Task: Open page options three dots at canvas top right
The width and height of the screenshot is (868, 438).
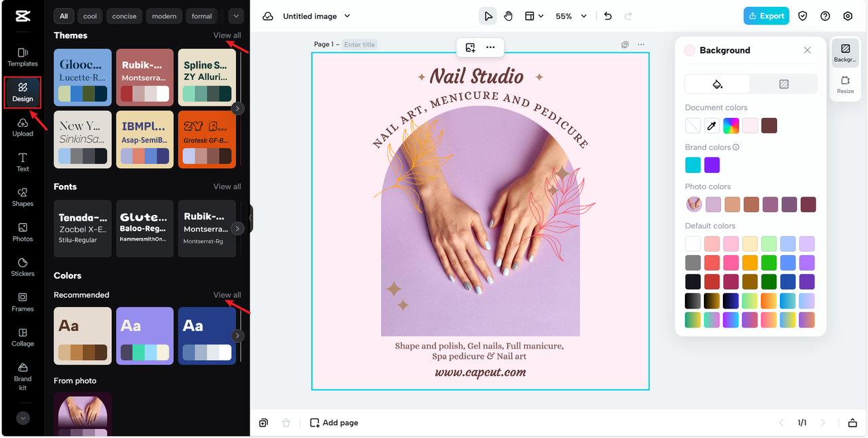Action: click(x=641, y=45)
